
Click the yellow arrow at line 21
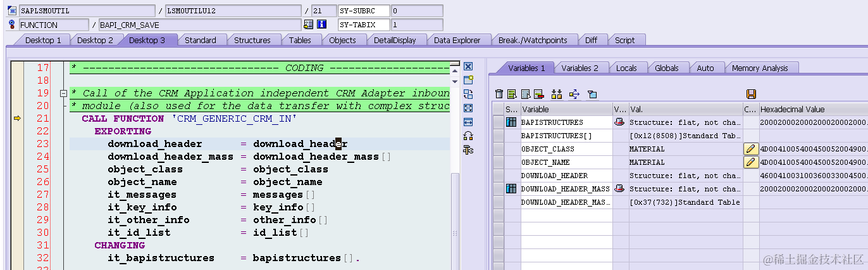(17, 118)
